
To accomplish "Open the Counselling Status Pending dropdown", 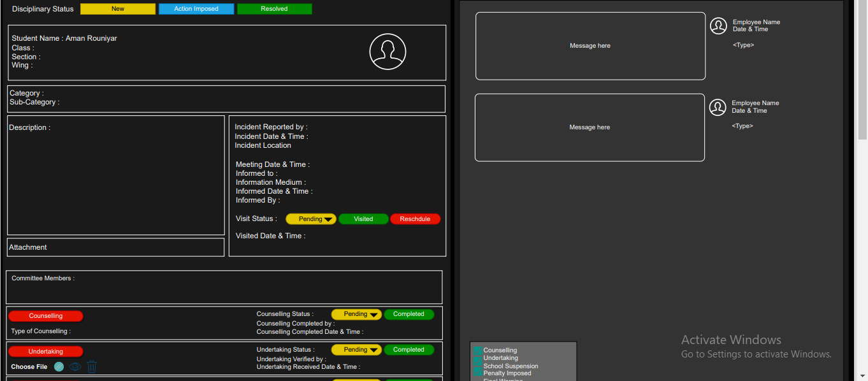I will coord(356,314).
